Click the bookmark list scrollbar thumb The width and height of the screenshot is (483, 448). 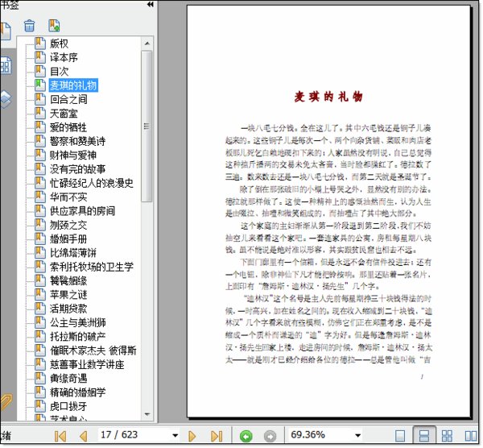(x=147, y=127)
